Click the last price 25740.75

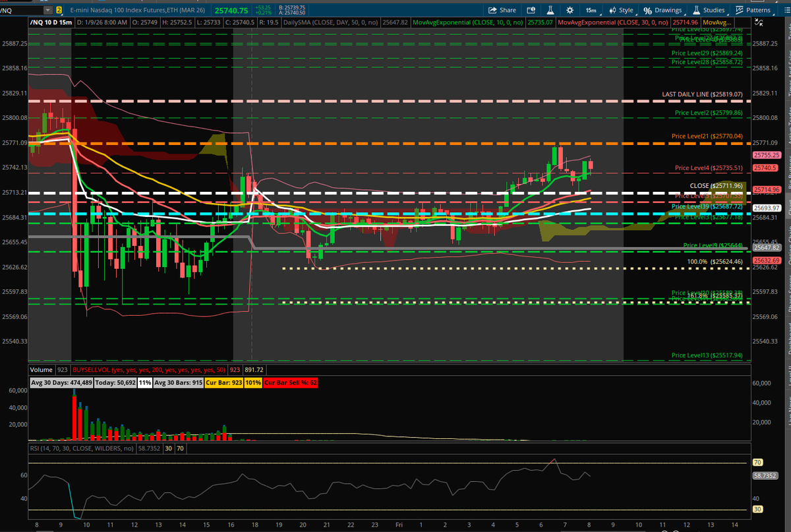(231, 11)
